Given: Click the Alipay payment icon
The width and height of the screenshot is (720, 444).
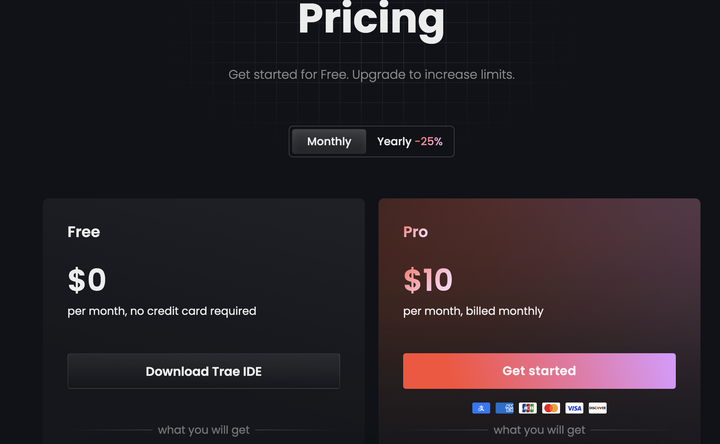Looking at the screenshot, I should point(481,408).
